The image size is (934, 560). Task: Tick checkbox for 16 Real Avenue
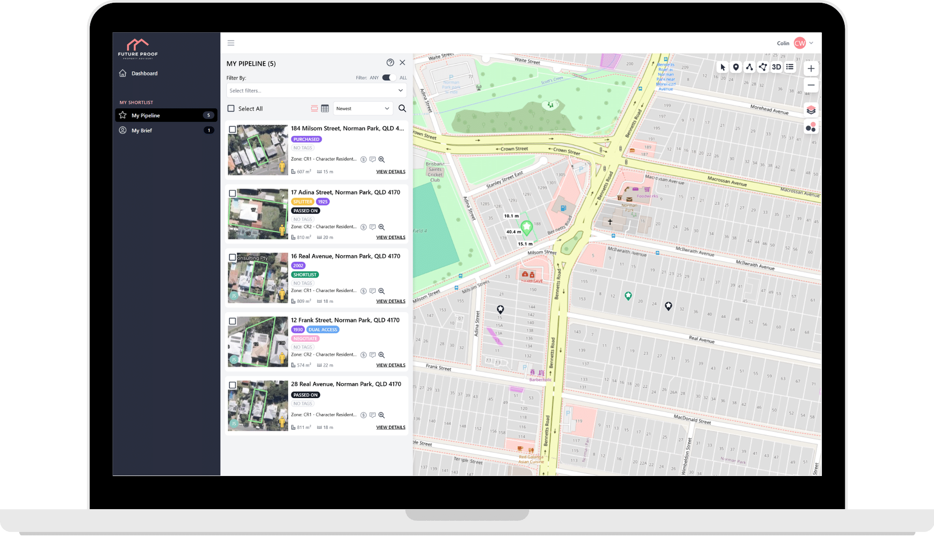[233, 257]
